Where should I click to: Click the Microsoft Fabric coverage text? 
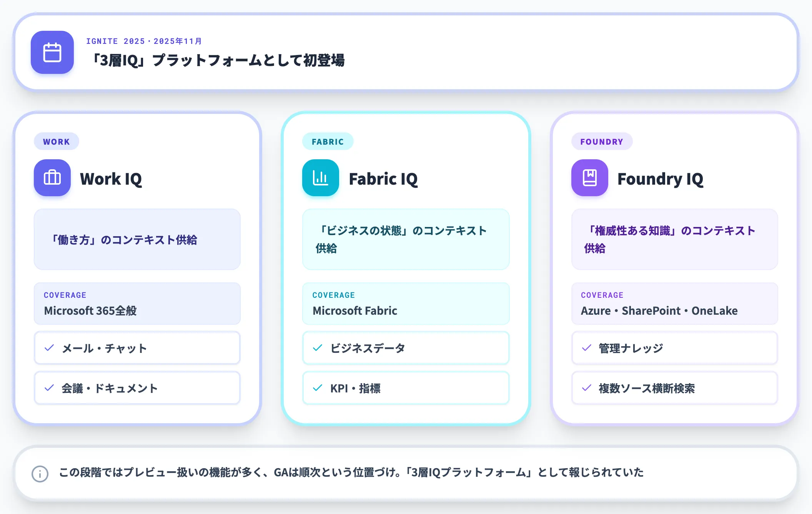click(355, 310)
